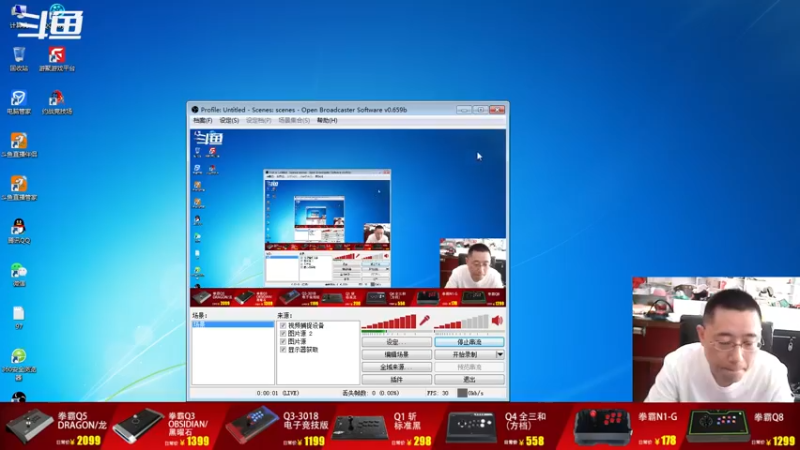Viewport: 800px width, 450px height.
Task: Click the ¥2099 price on the banner
Action: tap(84, 441)
